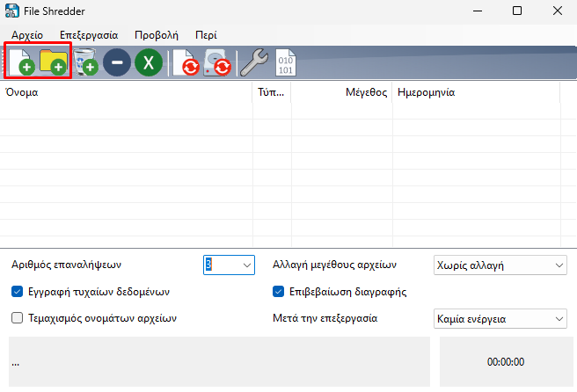Add Recycle Bin contents using the bin icon
The width and height of the screenshot is (577, 392).
click(85, 62)
